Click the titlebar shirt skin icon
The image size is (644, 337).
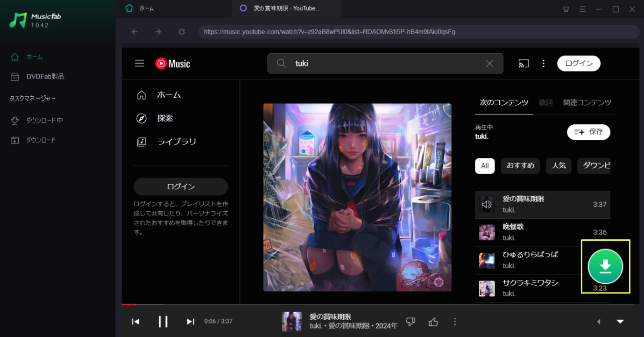click(x=566, y=9)
